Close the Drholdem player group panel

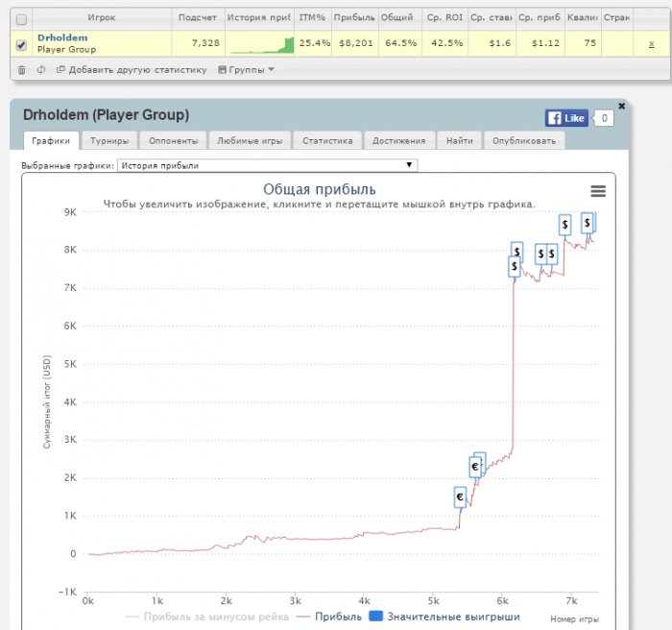621,106
